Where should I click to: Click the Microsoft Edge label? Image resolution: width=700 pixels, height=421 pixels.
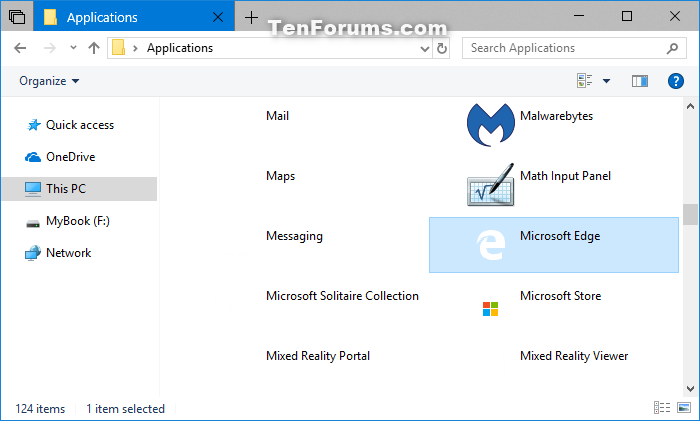(560, 236)
